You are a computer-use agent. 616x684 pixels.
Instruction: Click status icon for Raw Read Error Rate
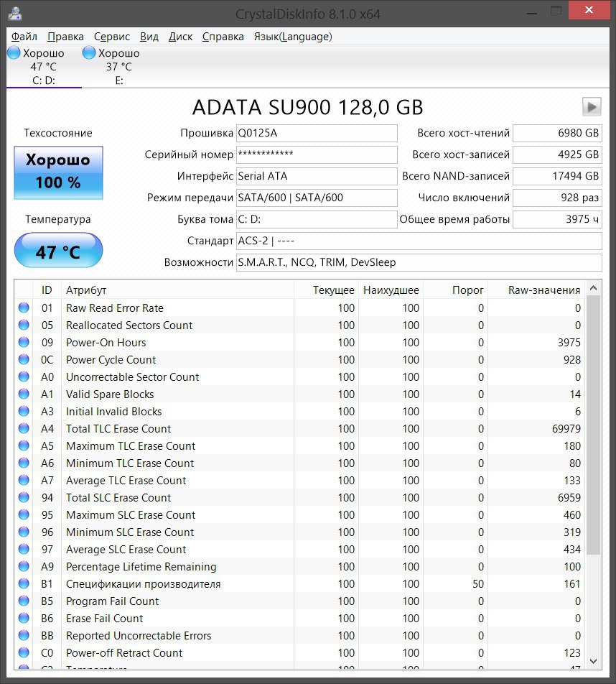24,308
